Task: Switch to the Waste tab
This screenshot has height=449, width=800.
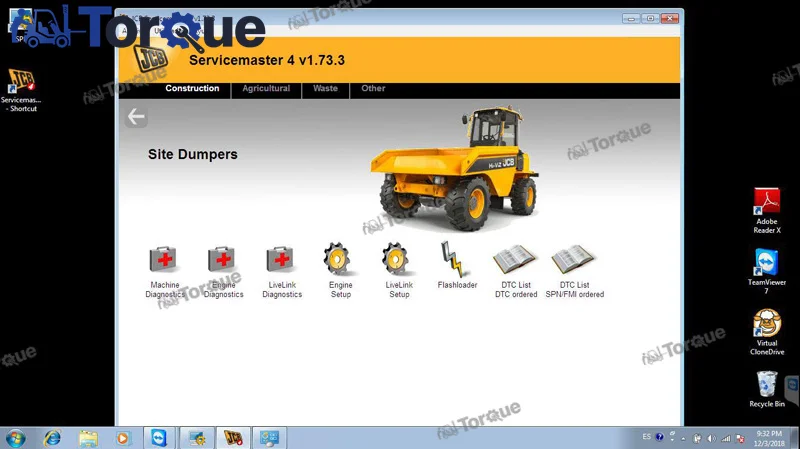Action: (325, 88)
